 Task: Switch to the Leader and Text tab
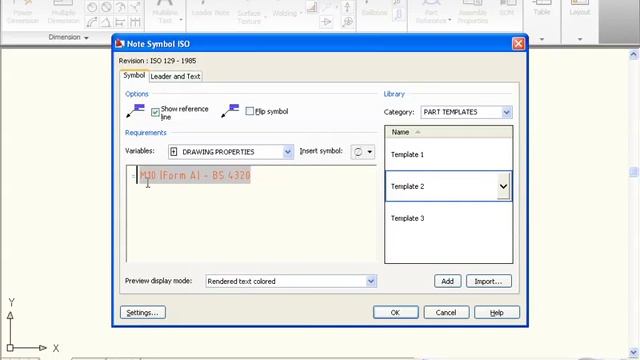(x=175, y=76)
